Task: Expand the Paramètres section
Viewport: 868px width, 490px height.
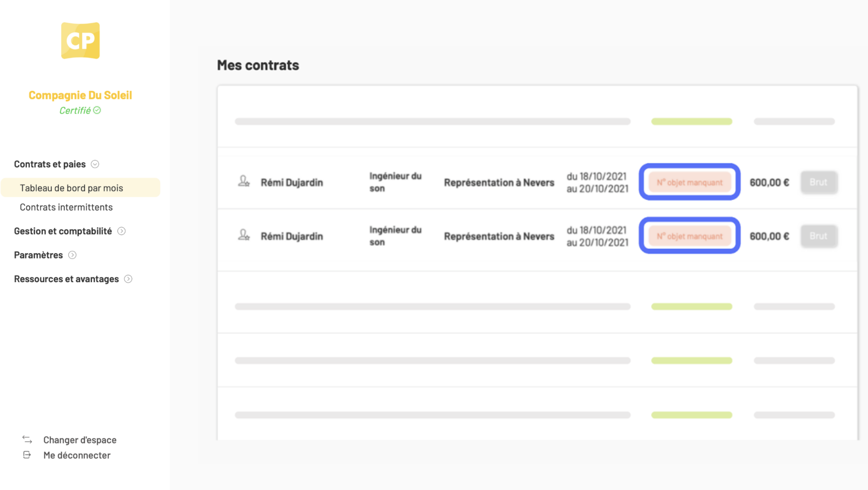Action: (x=72, y=255)
